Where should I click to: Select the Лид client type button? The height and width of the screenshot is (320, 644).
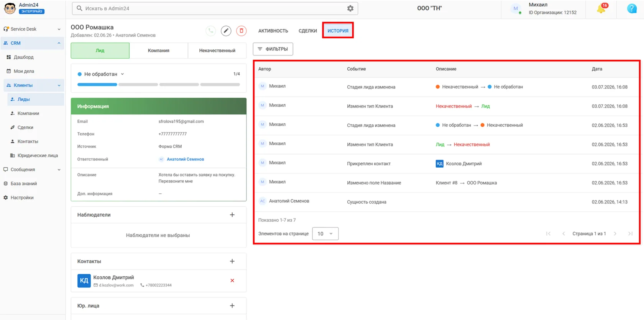click(x=100, y=51)
